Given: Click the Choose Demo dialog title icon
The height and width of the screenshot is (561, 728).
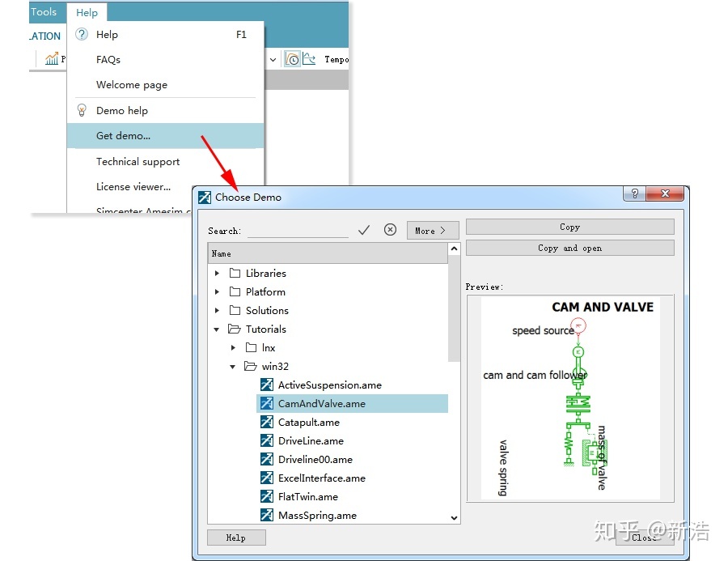Looking at the screenshot, I should [205, 197].
